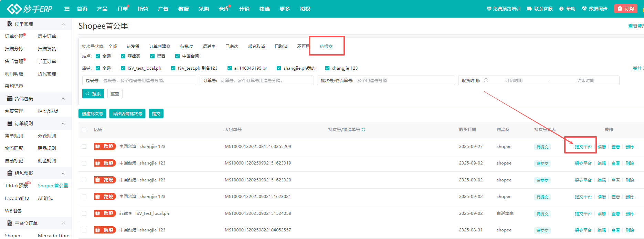The image size is (644, 239).
Task: Select the 运送中 status tab
Action: click(209, 46)
